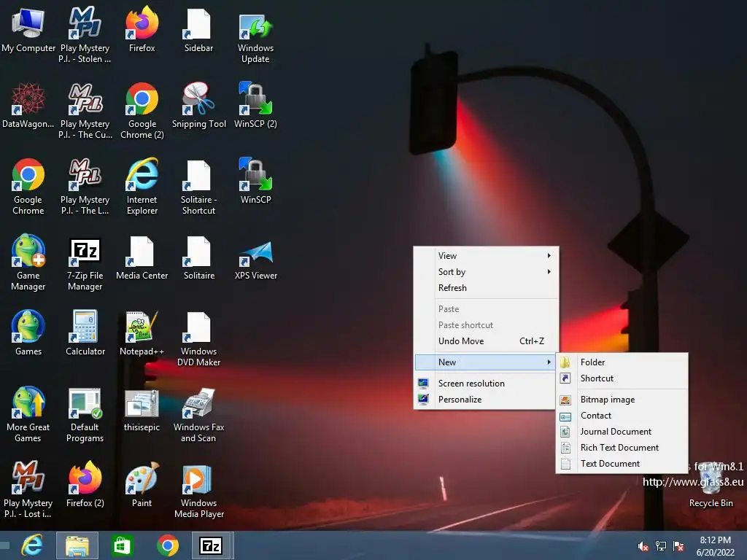Select the Calculator desktop icon
Viewport: 747px width, 560px height.
[x=85, y=332]
